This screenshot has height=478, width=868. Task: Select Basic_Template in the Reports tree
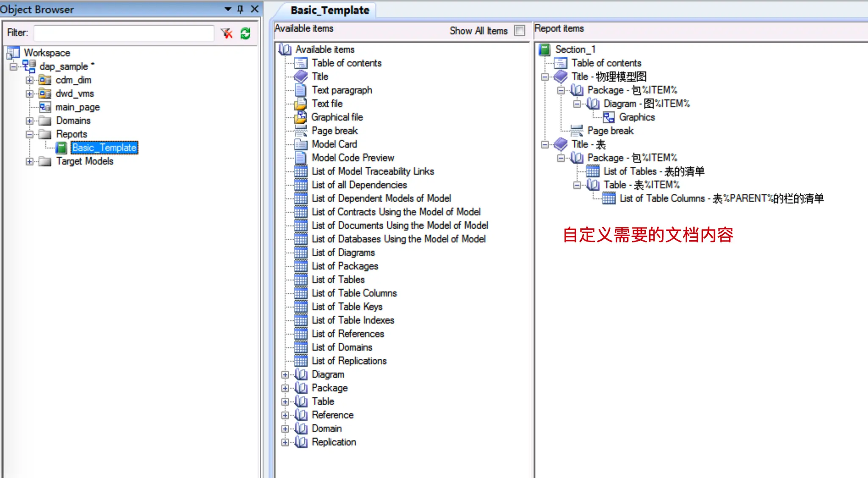tap(104, 148)
